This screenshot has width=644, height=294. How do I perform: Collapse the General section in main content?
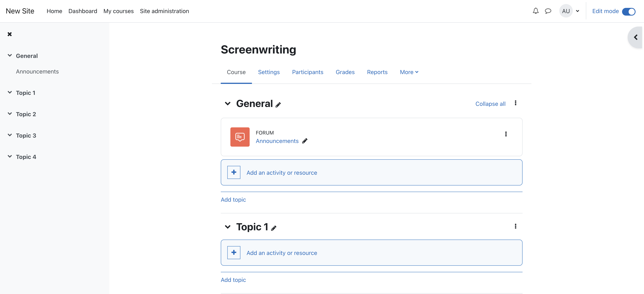pos(227,104)
